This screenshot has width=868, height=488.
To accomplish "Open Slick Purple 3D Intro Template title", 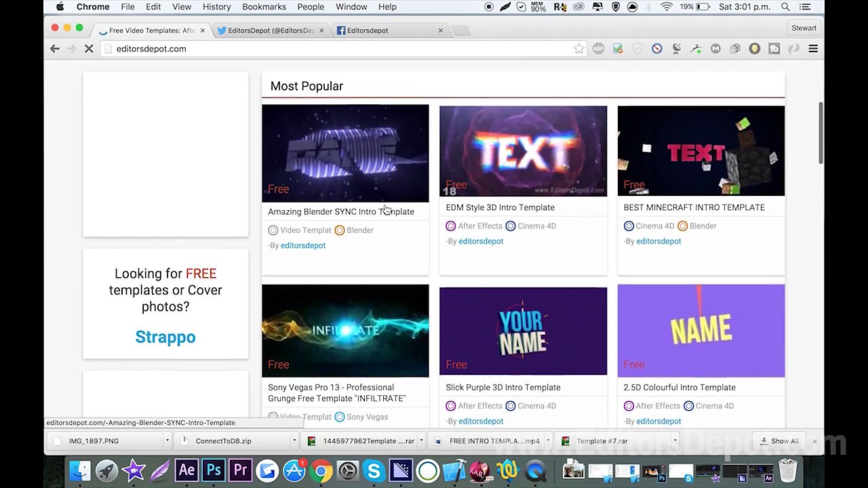I will tap(503, 388).
